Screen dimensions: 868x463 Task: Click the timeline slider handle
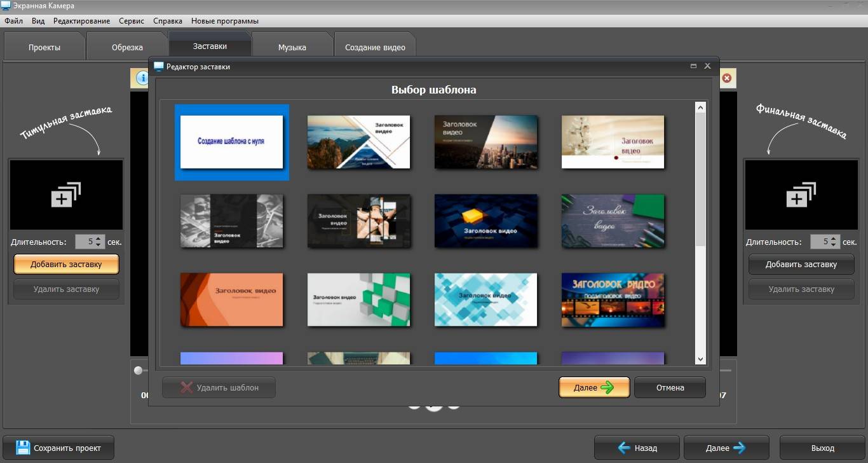[x=139, y=370]
